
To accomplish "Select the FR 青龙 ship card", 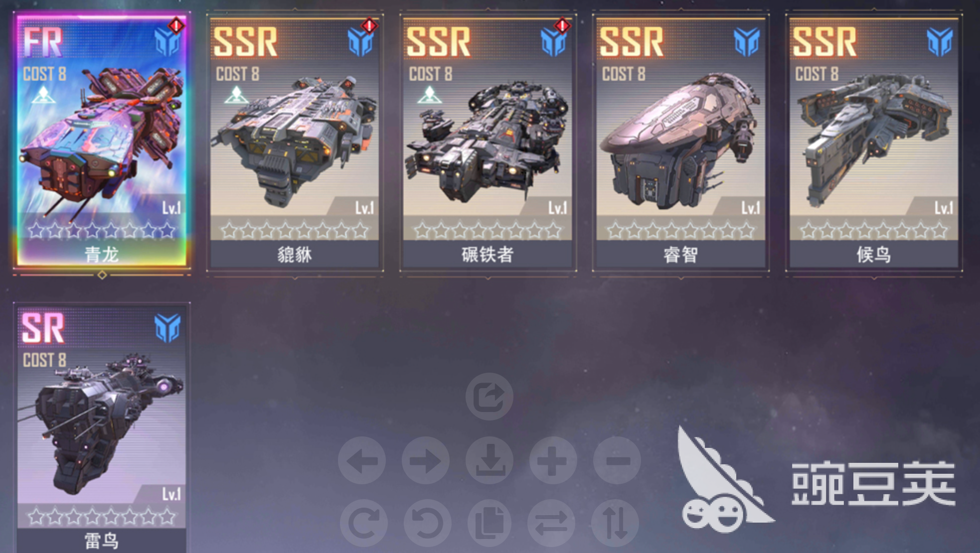I will (x=102, y=141).
